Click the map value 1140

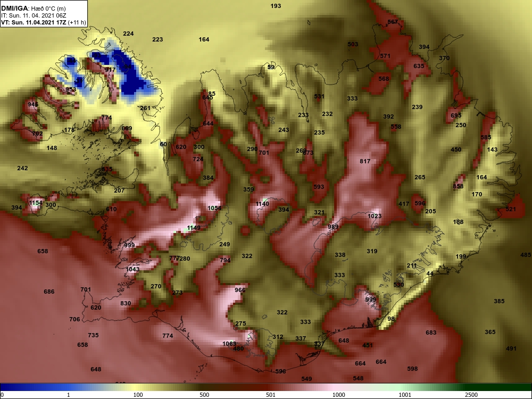[262, 204]
